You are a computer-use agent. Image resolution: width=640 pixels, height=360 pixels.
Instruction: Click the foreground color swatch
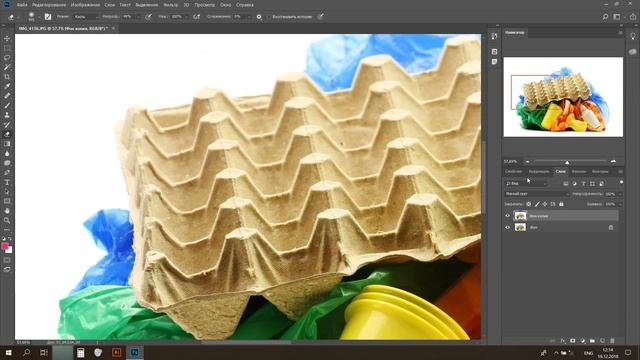click(5, 246)
